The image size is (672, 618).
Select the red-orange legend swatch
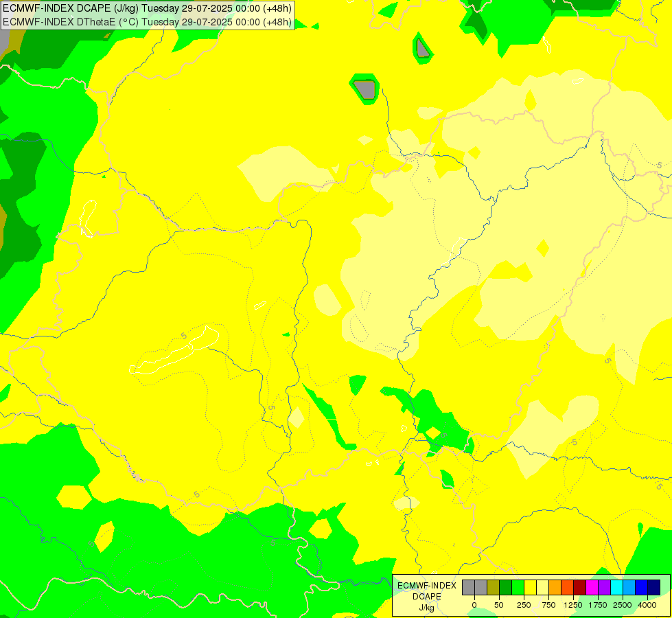click(x=568, y=588)
